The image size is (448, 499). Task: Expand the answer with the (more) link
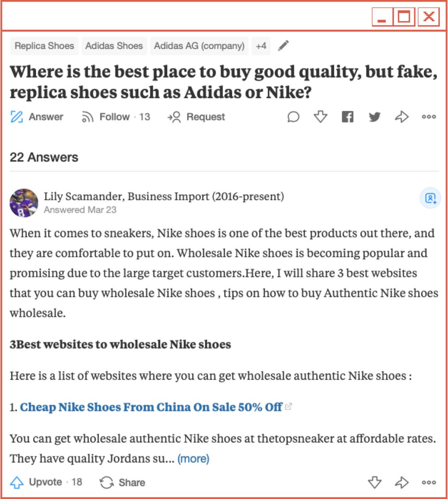[193, 459]
